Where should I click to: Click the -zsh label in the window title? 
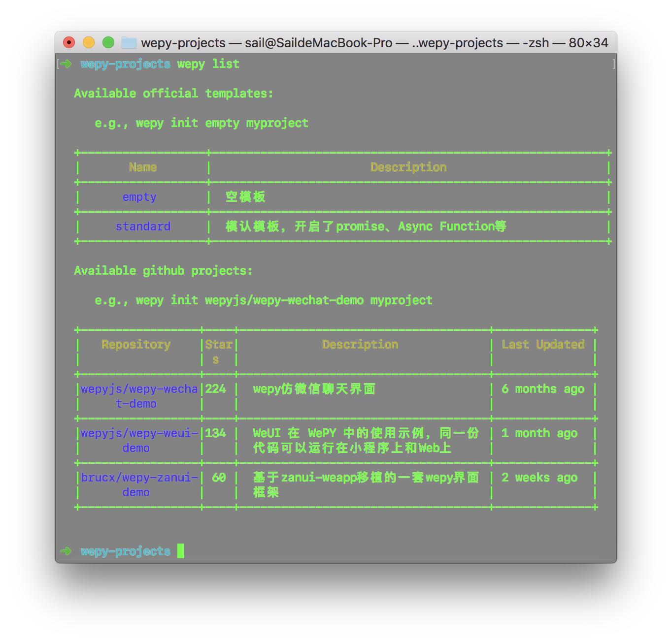tap(537, 43)
